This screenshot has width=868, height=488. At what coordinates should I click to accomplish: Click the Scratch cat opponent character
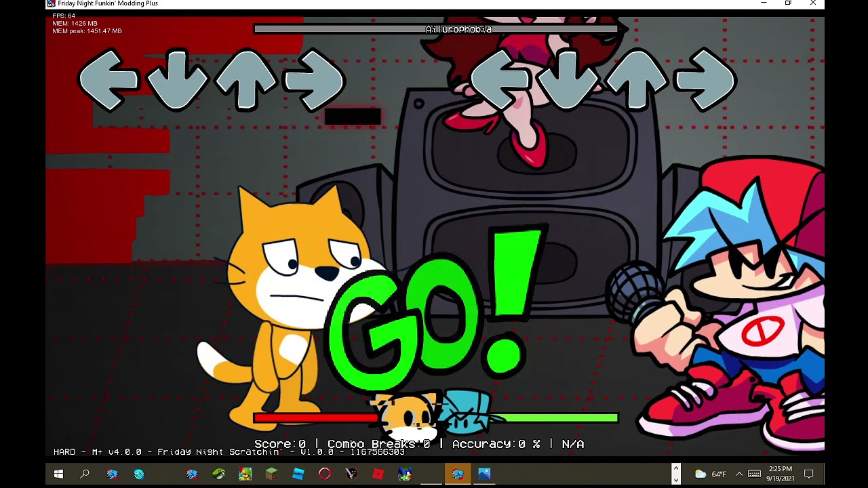click(x=292, y=308)
